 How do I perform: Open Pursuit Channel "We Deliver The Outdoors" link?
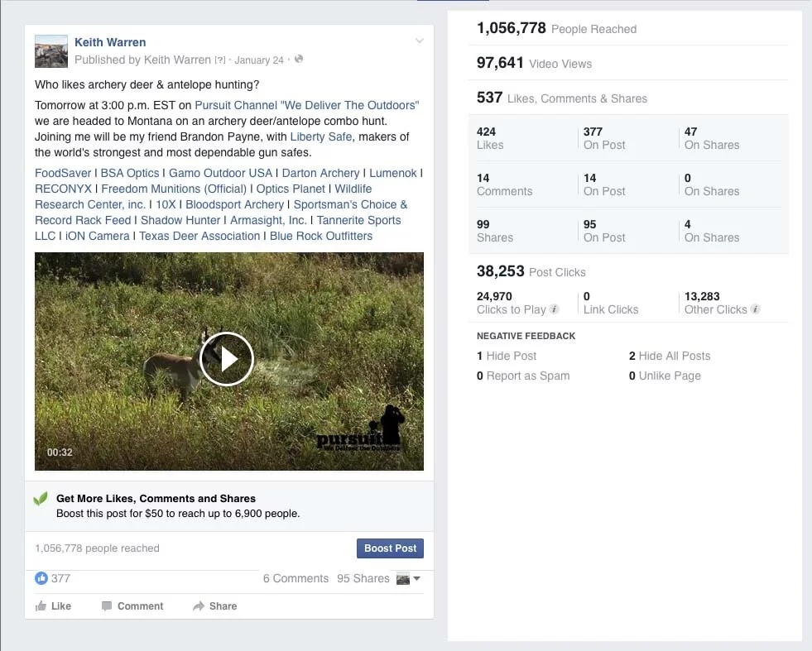[x=306, y=105]
